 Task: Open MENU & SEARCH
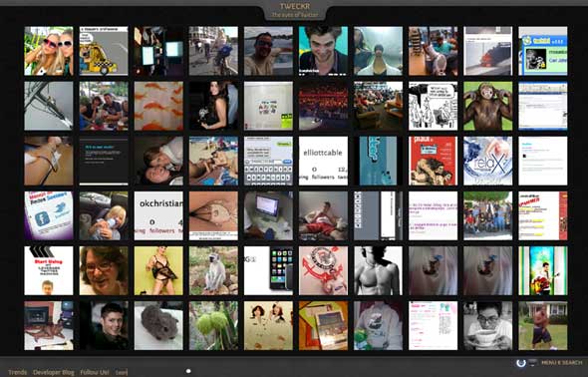click(x=561, y=362)
